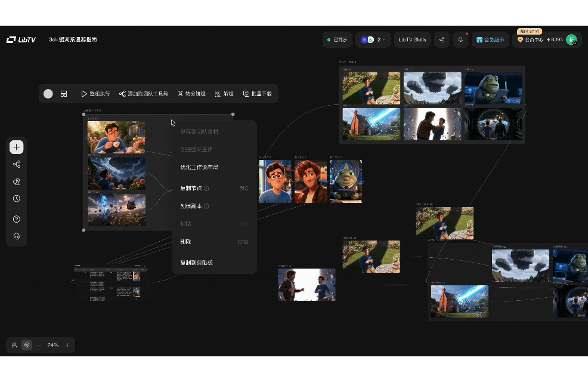This screenshot has height=382, width=588.
Task: Pick the white group color circle
Action: tap(48, 94)
